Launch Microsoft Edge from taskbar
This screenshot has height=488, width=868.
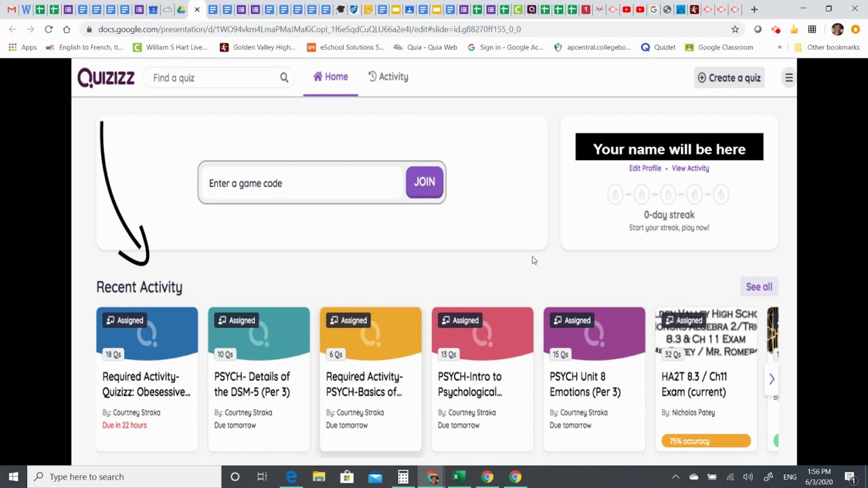coord(291,476)
